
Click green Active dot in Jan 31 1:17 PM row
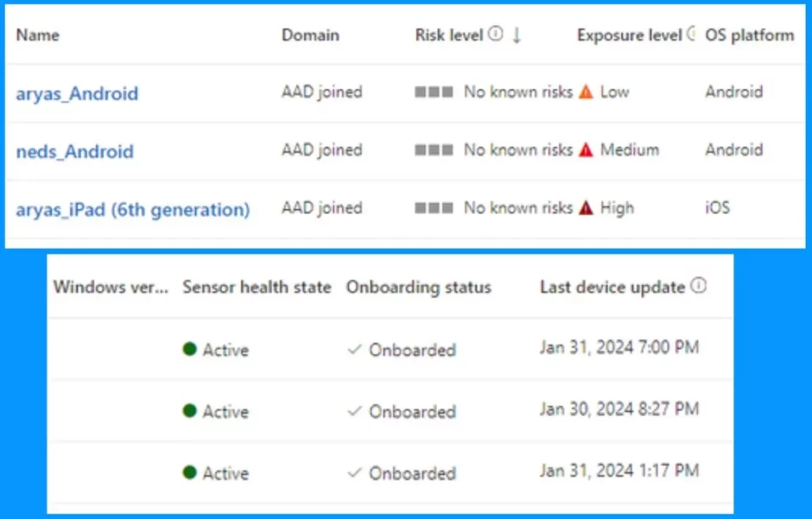[190, 472]
